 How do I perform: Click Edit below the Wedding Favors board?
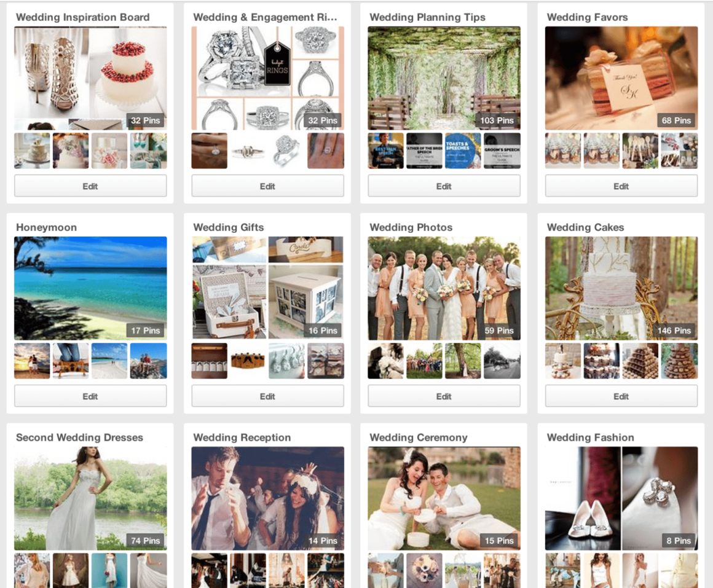[621, 186]
